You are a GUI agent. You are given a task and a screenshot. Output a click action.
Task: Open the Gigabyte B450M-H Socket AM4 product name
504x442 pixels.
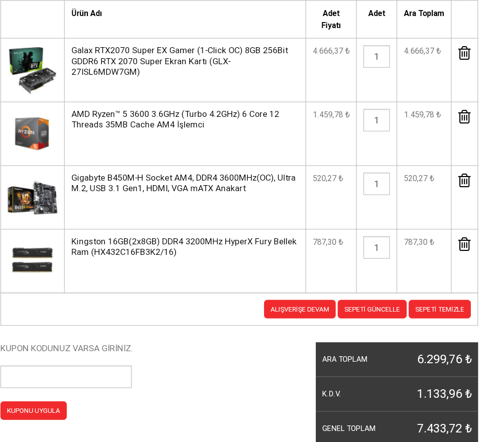(x=183, y=183)
